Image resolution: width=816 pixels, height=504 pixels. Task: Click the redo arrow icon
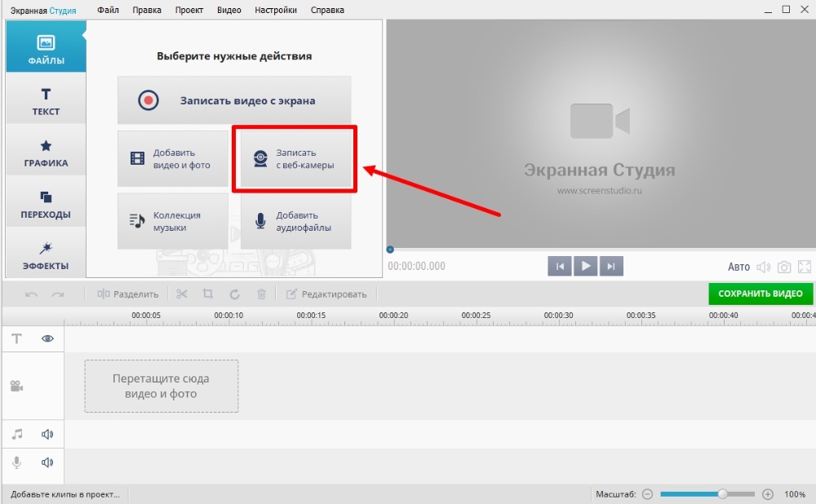click(x=58, y=294)
